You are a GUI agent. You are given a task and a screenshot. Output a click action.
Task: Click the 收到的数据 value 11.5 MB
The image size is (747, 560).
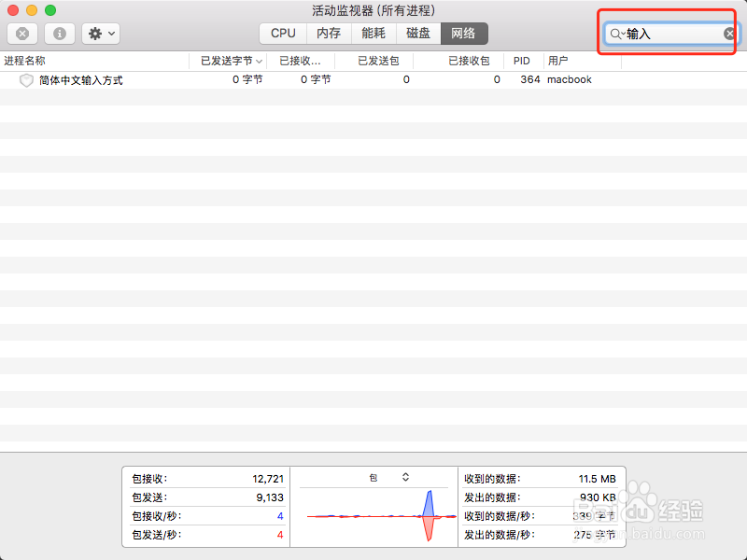coord(598,479)
